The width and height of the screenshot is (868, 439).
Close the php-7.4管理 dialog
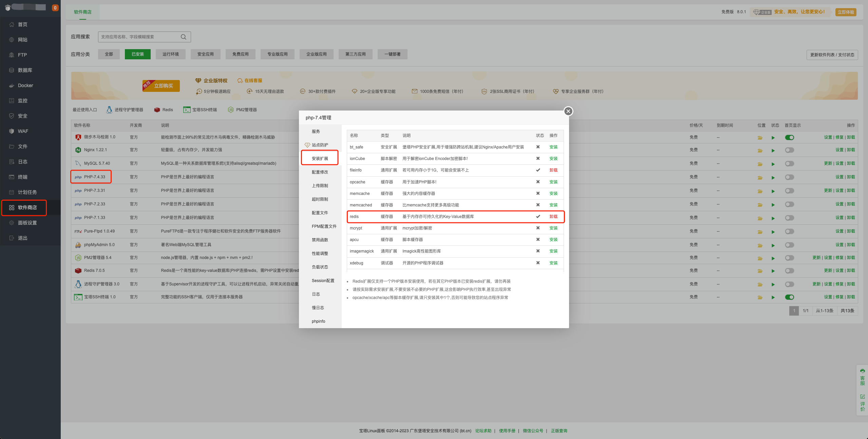point(568,111)
